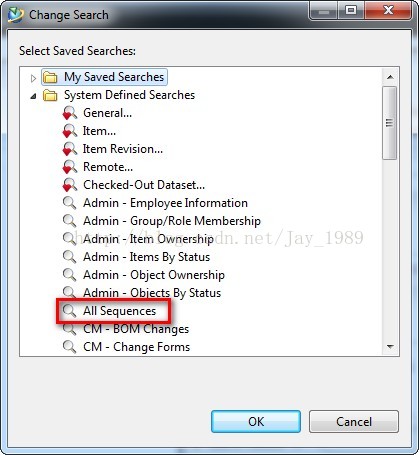Click the Remote search magnifier icon
The width and height of the screenshot is (419, 455).
(70, 167)
